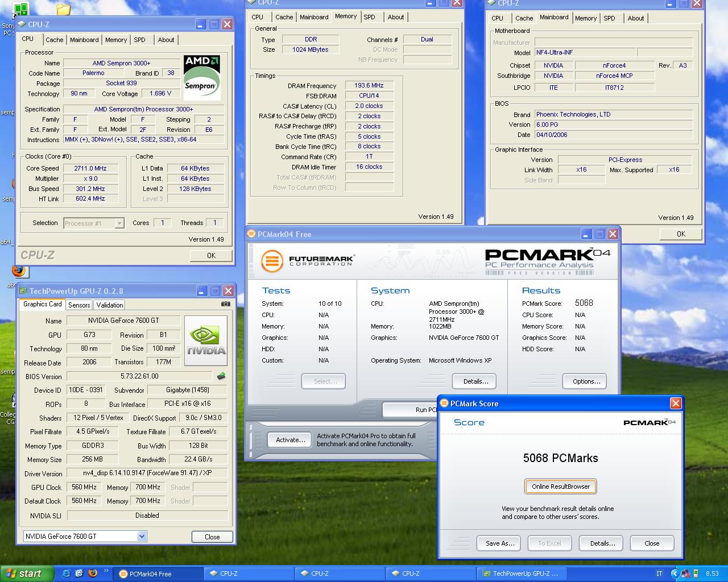Click Details... button under System in PCMark04
The height and width of the screenshot is (582, 728).
(474, 381)
